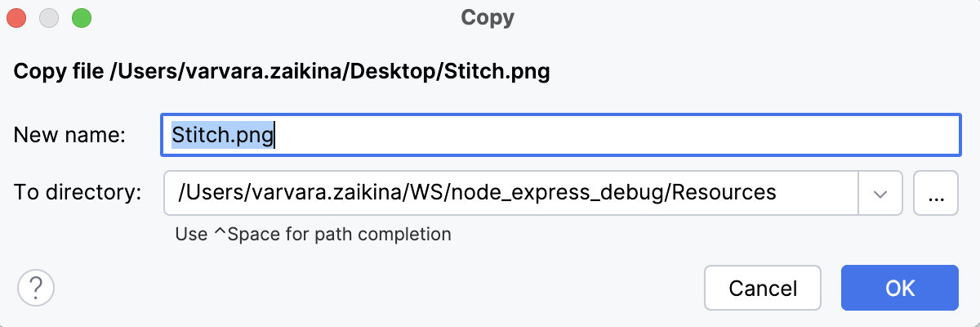The width and height of the screenshot is (980, 327).
Task: Click the help question mark icon
Action: [35, 288]
